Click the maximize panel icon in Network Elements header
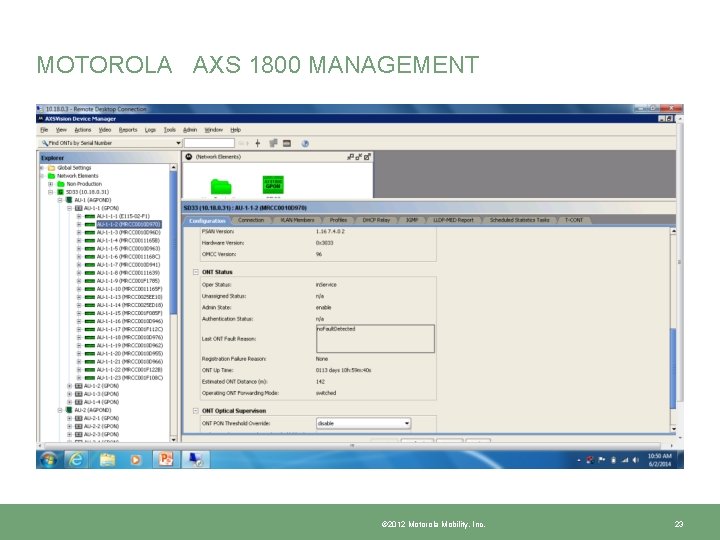Image resolution: width=720 pixels, height=540 pixels. pyautogui.click(x=367, y=157)
